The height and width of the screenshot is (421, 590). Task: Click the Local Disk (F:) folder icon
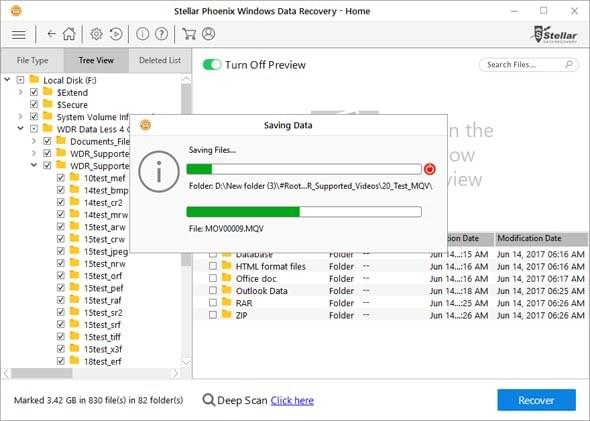34,79
